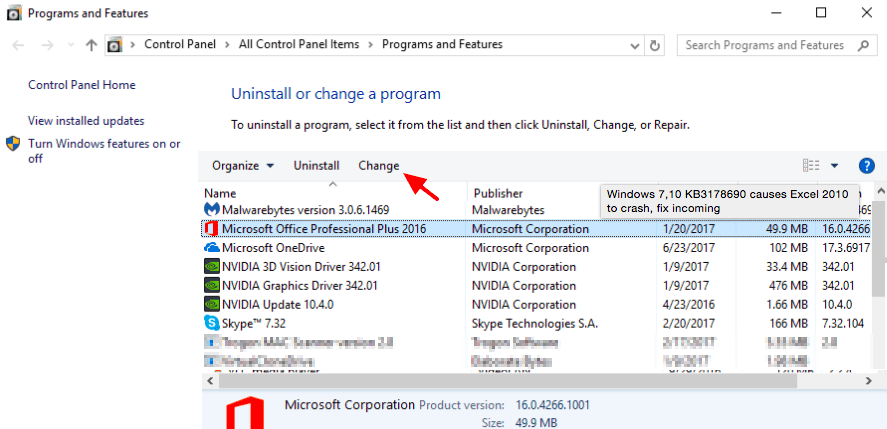Open View installed updates link
This screenshot has width=887, height=429.
point(86,121)
